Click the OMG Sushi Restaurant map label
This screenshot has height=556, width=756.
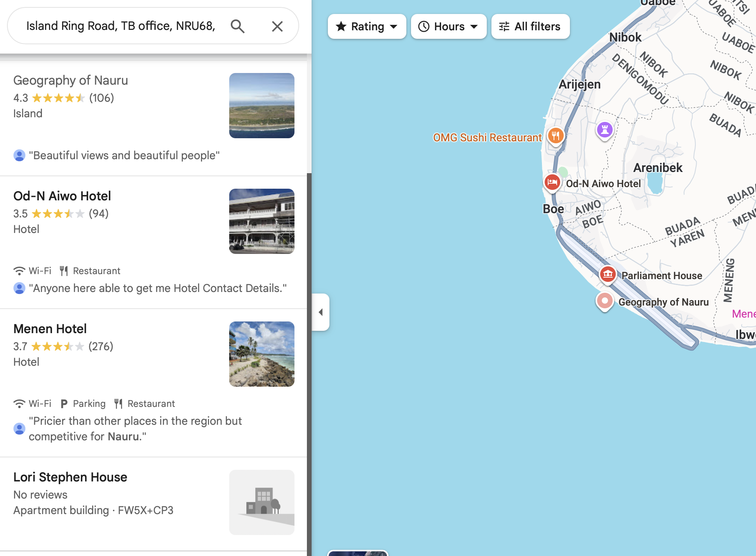487,137
